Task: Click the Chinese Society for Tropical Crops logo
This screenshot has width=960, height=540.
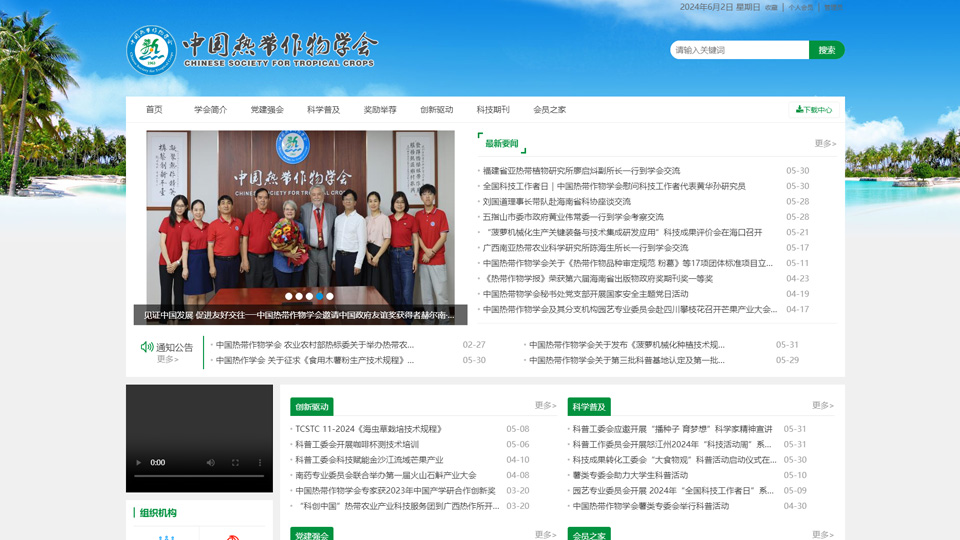Action: tap(252, 50)
